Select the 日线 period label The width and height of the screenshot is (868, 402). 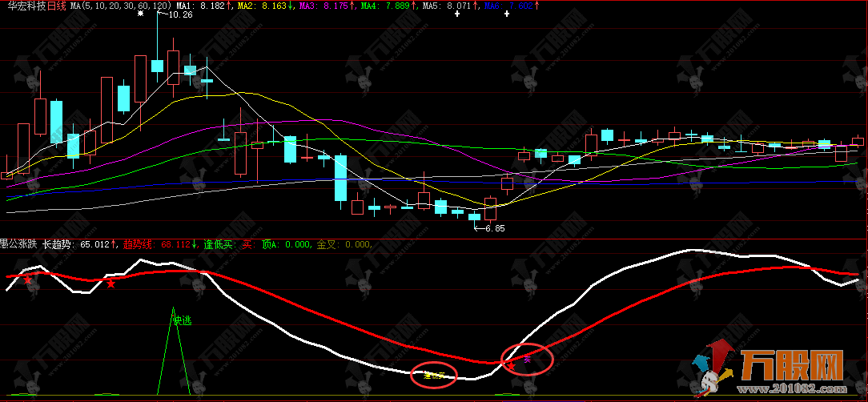pyautogui.click(x=57, y=6)
